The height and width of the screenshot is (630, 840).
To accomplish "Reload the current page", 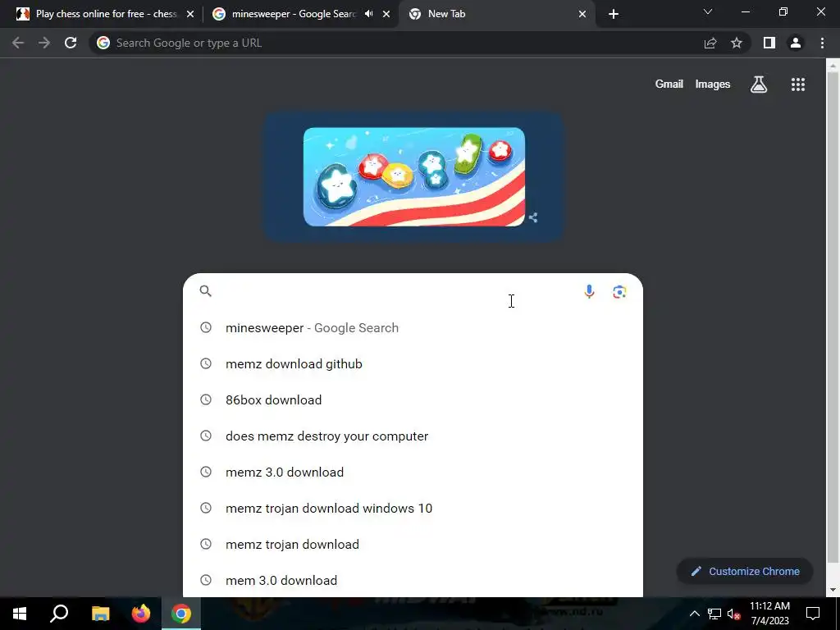I will coord(71,43).
